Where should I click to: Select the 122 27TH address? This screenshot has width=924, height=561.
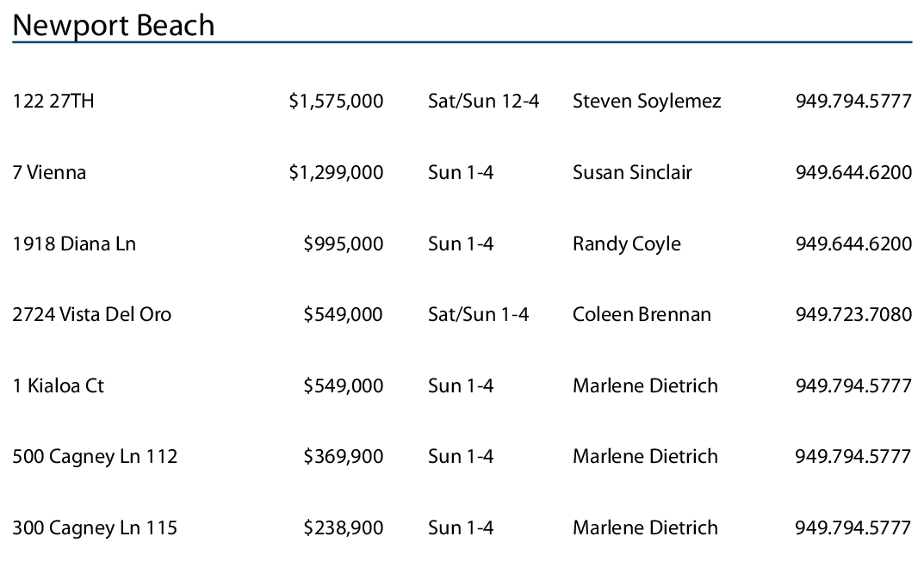coord(53,102)
